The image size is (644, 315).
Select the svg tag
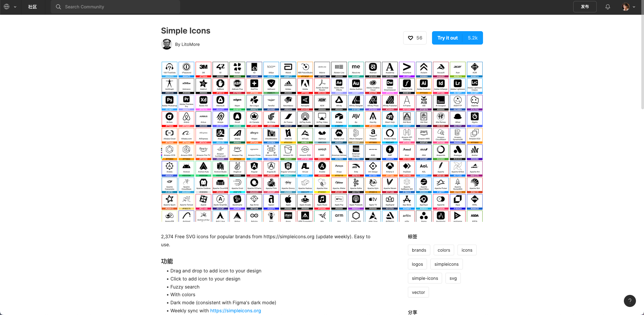pos(453,278)
